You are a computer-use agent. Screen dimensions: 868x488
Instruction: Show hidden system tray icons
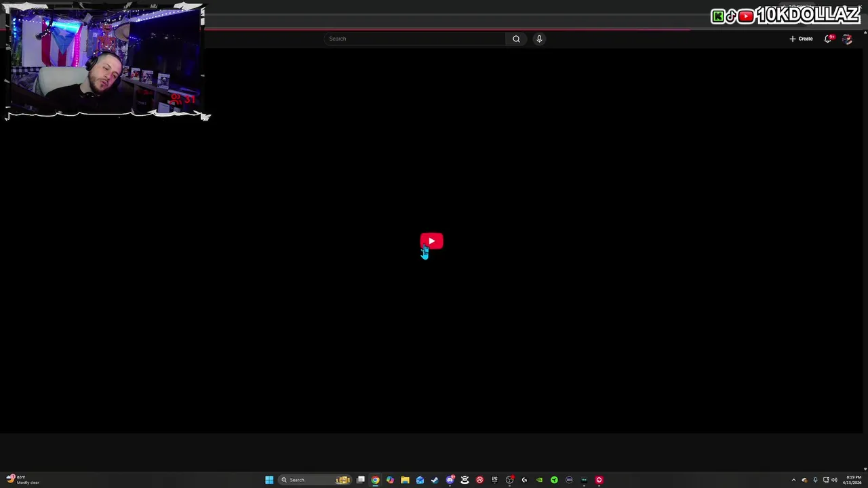(x=793, y=480)
